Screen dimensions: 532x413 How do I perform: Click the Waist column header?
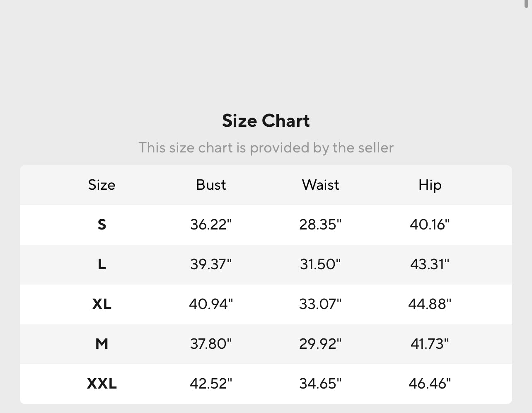tap(320, 185)
